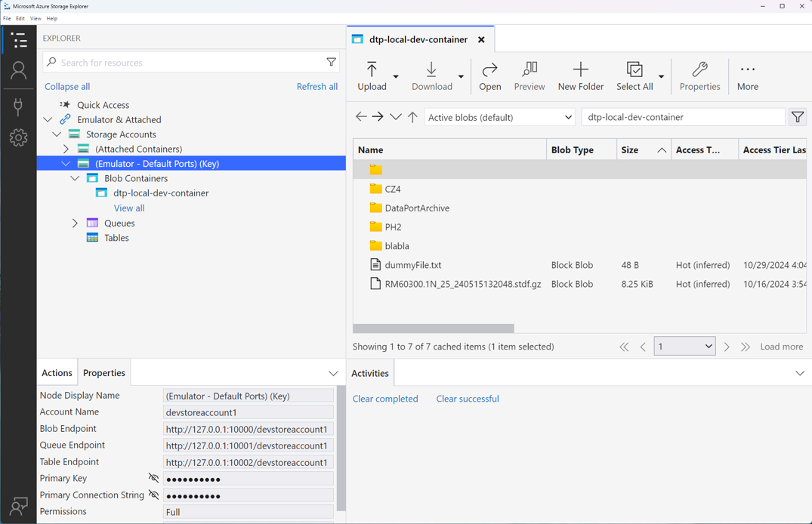Screen dimensions: 812x524
Task: Collapse the Emulator - Default Ports node
Action: tap(66, 163)
